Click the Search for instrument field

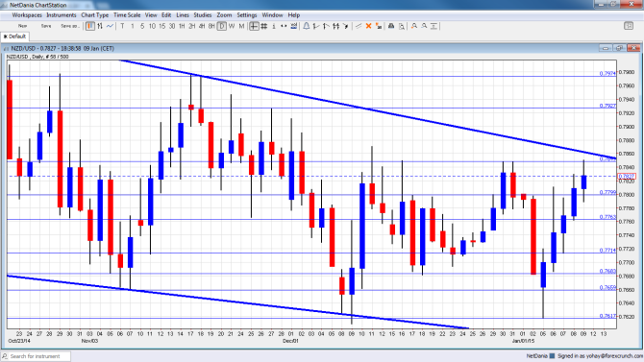(36, 356)
